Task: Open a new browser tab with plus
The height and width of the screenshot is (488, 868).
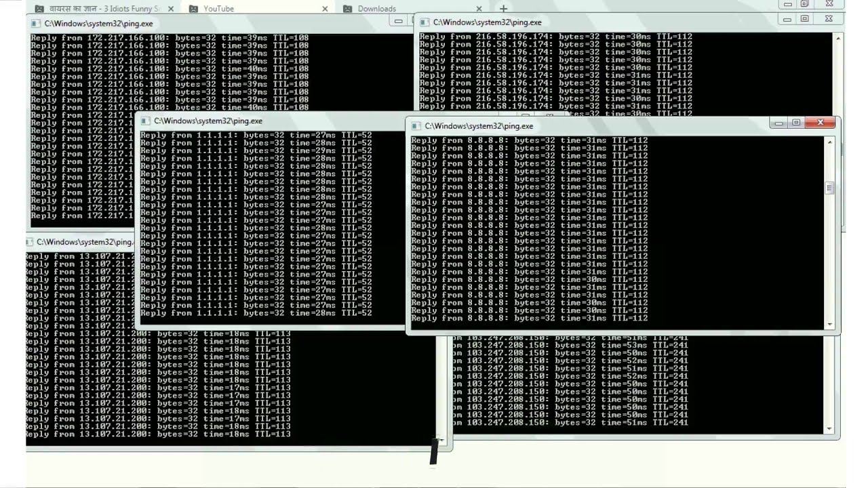Action: [x=503, y=9]
